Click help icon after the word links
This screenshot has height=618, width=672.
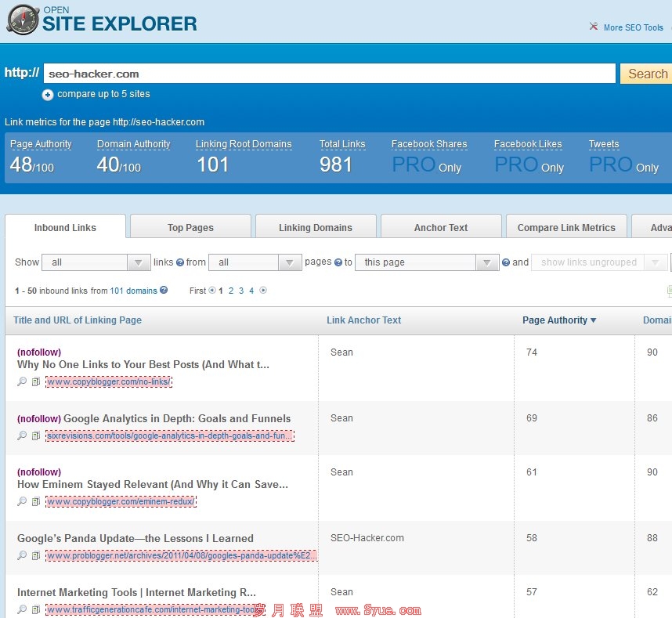point(180,263)
